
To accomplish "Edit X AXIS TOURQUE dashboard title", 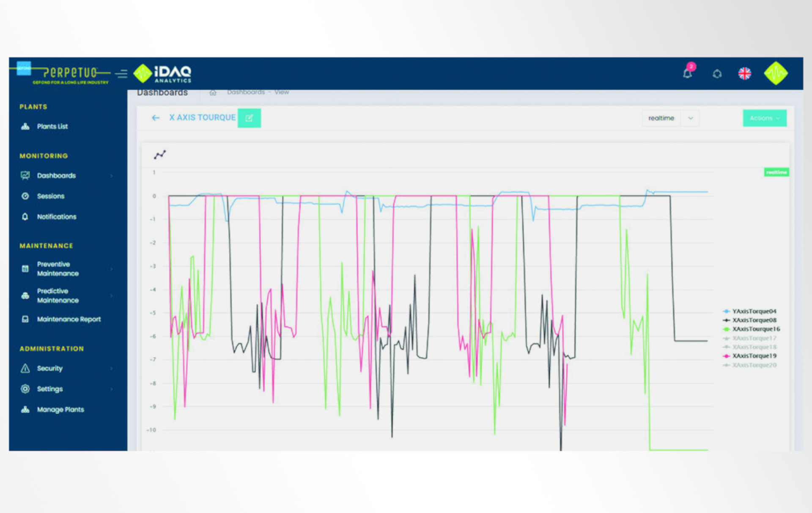I will tap(249, 118).
